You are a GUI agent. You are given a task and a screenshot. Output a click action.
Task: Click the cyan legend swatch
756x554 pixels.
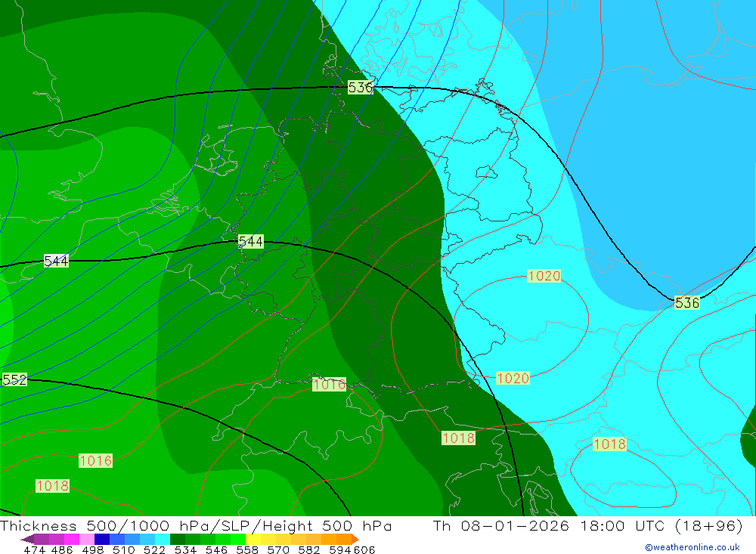click(163, 539)
